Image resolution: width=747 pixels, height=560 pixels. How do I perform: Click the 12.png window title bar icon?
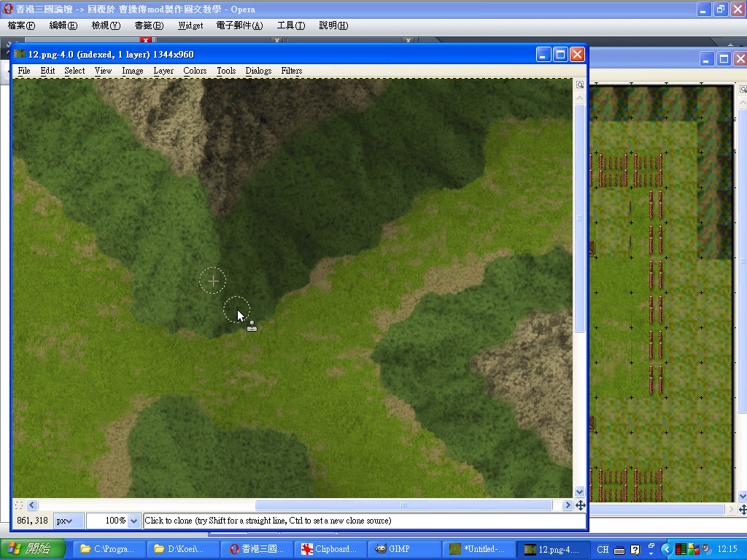pyautogui.click(x=20, y=54)
